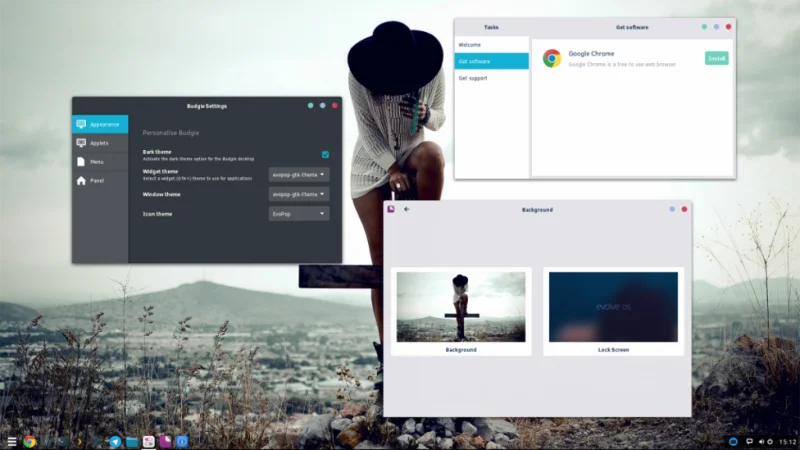
Task: Maximize the Budgie Settings window with blue dot
Action: pyautogui.click(x=322, y=106)
